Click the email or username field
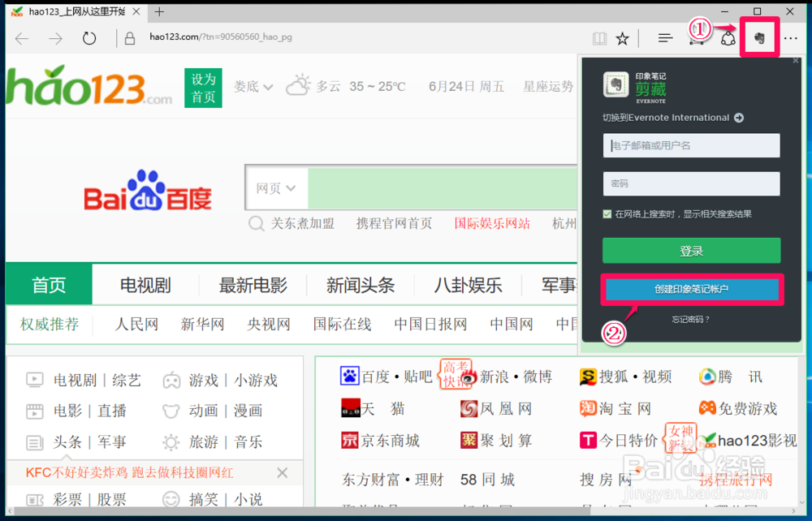The height and width of the screenshot is (521, 812). [691, 145]
